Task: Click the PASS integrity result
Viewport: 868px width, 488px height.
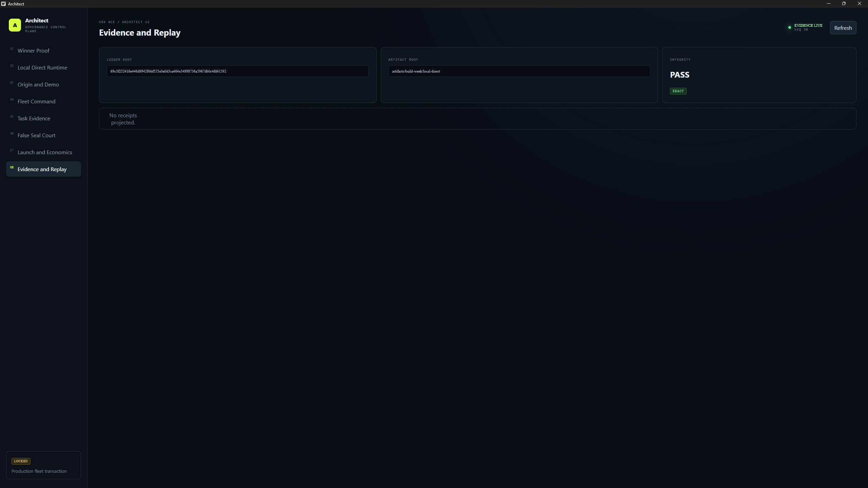Action: (679, 75)
